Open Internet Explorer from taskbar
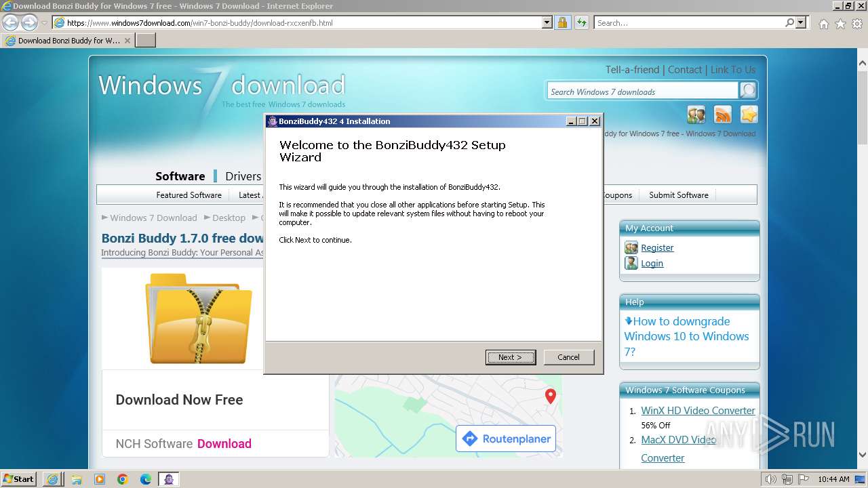The height and width of the screenshot is (488, 868). (x=53, y=479)
